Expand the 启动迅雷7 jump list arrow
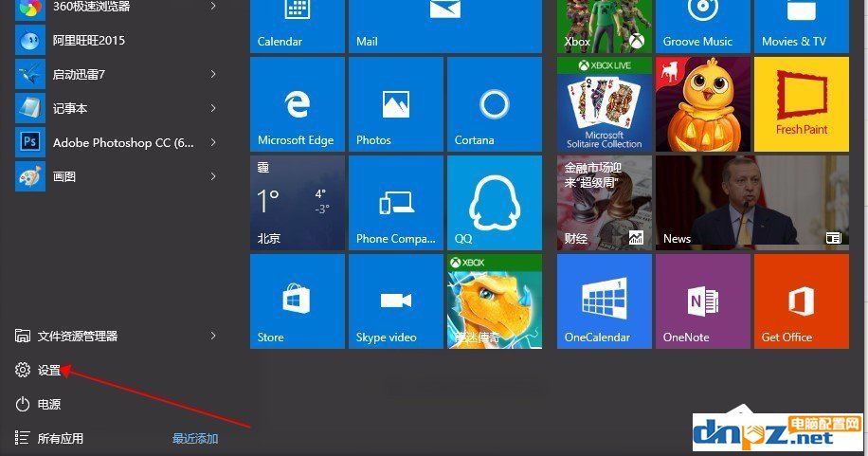This screenshot has height=456, width=868. (213, 74)
